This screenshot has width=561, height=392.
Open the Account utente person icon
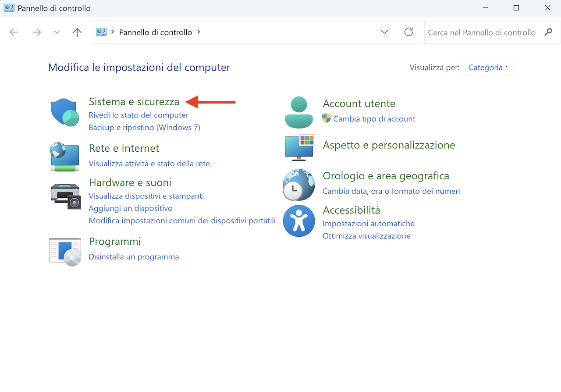point(299,112)
